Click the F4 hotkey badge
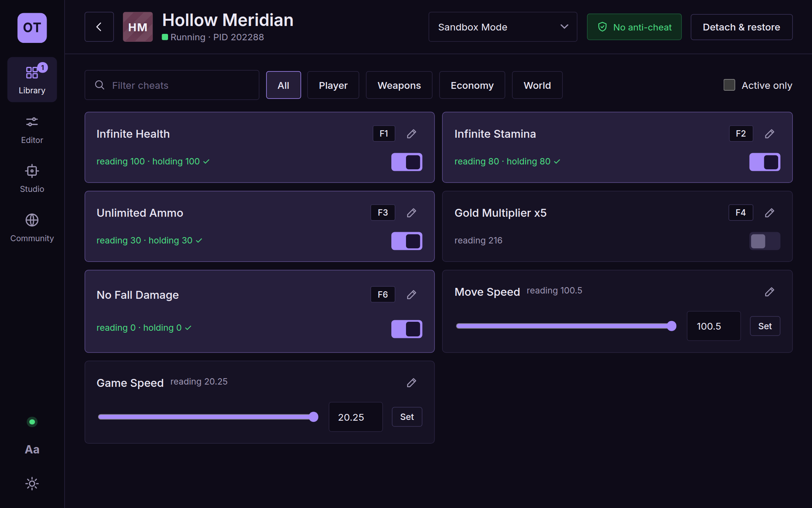This screenshot has width=812, height=508. tap(741, 213)
